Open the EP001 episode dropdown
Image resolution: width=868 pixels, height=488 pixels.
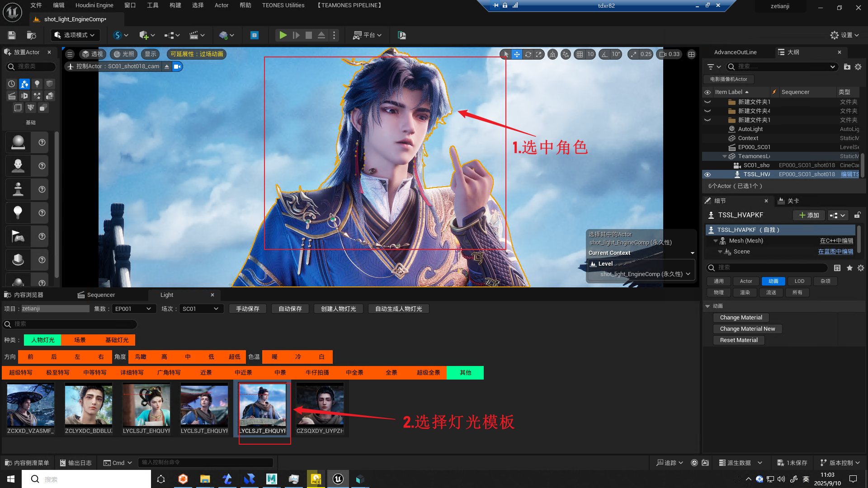point(133,309)
